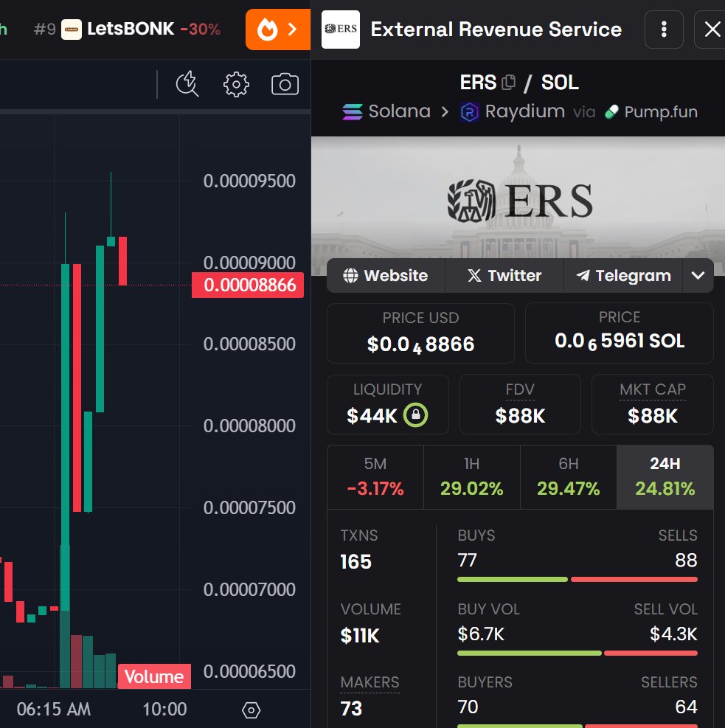Open chart settings gear icon

(x=236, y=85)
